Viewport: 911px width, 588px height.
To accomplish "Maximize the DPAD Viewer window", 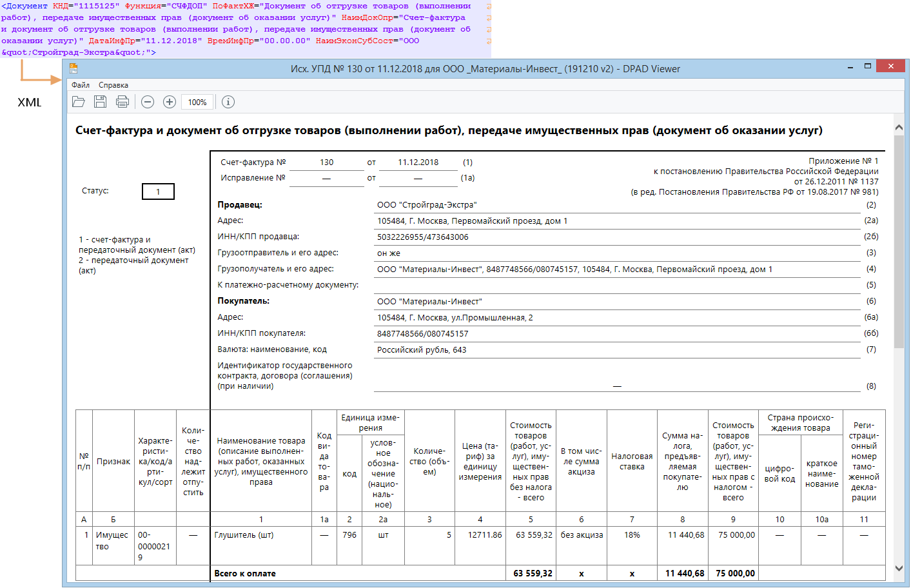I will [868, 66].
